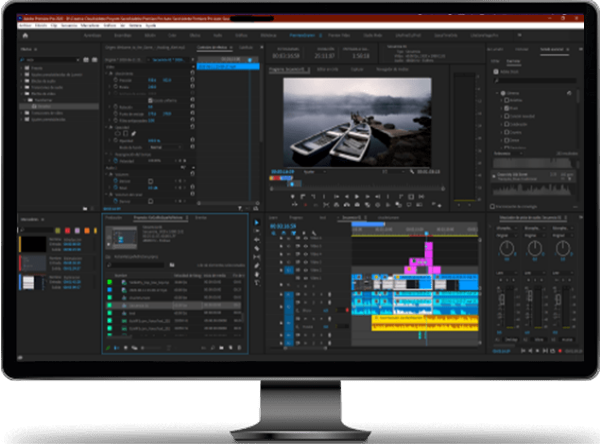Collapse the Opacidad effect group
The width and height of the screenshot is (600, 444).
coord(107,127)
